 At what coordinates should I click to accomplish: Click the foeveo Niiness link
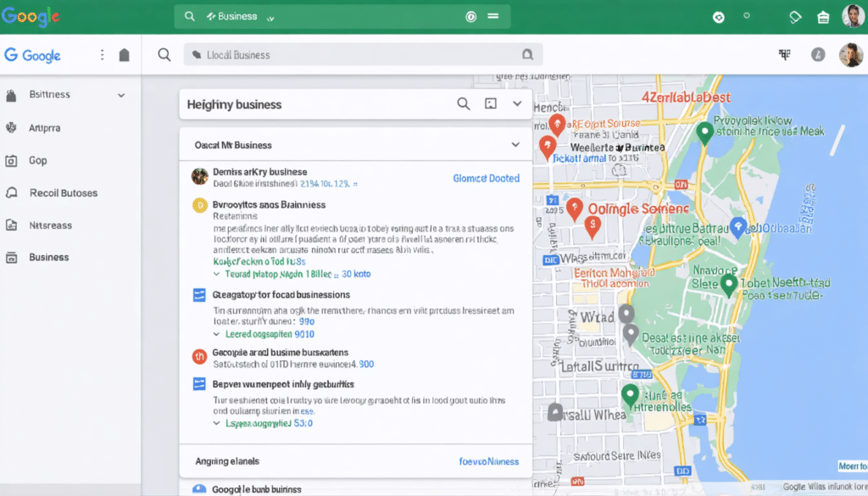(x=489, y=461)
